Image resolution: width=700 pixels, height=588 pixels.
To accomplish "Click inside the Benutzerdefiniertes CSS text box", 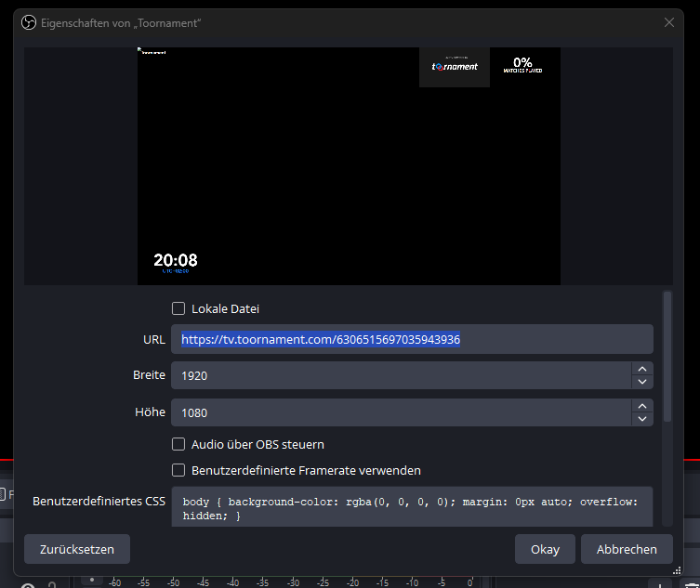I will 411,508.
